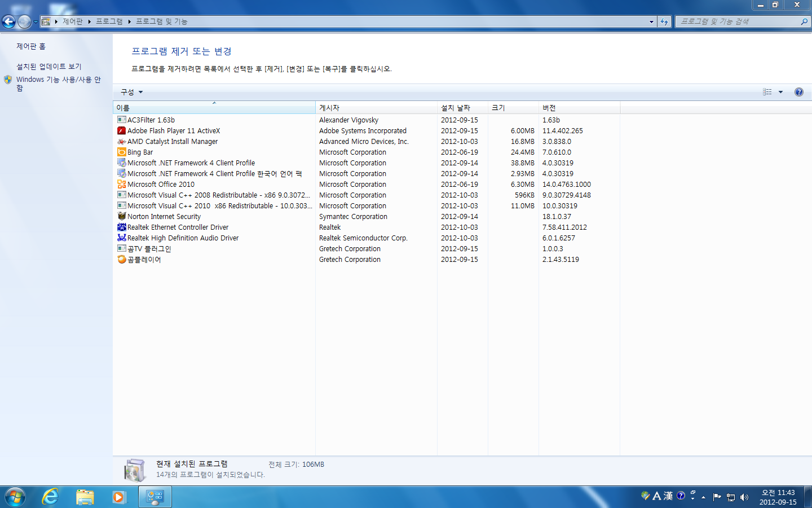The width and height of the screenshot is (812, 508).
Task: Click the taskbar clock showing 오전 11:43
Action: [x=778, y=497]
